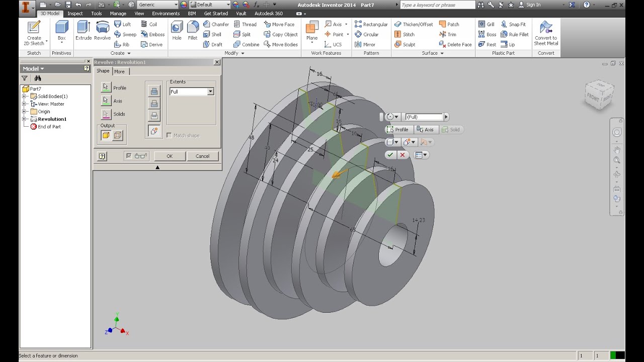Click Cancel in Revolve dialog
The image size is (644, 362).
click(x=202, y=156)
